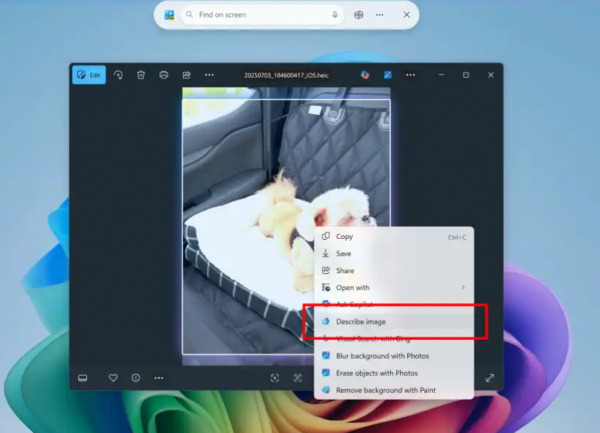This screenshot has width=600, height=433.
Task: Click the blue Designer icon in title bar
Action: [388, 75]
